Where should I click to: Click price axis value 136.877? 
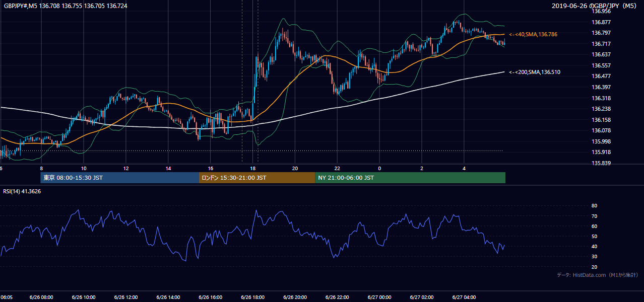click(601, 22)
